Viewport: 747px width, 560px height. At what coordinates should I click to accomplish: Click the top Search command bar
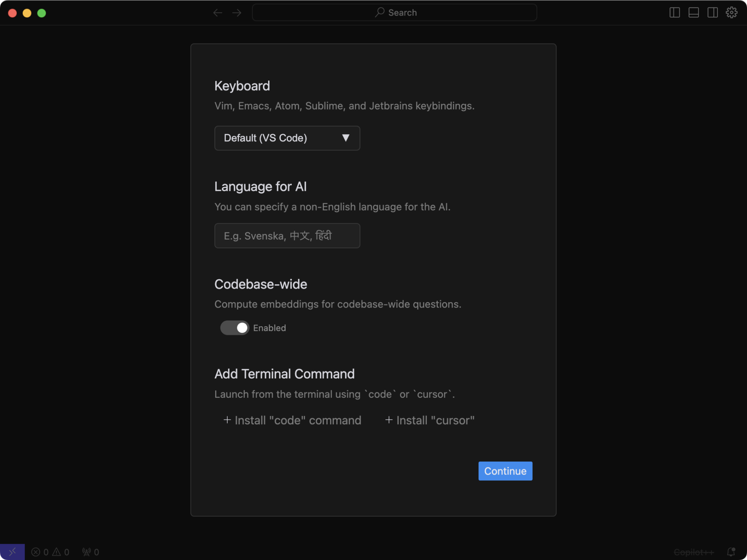tap(395, 12)
